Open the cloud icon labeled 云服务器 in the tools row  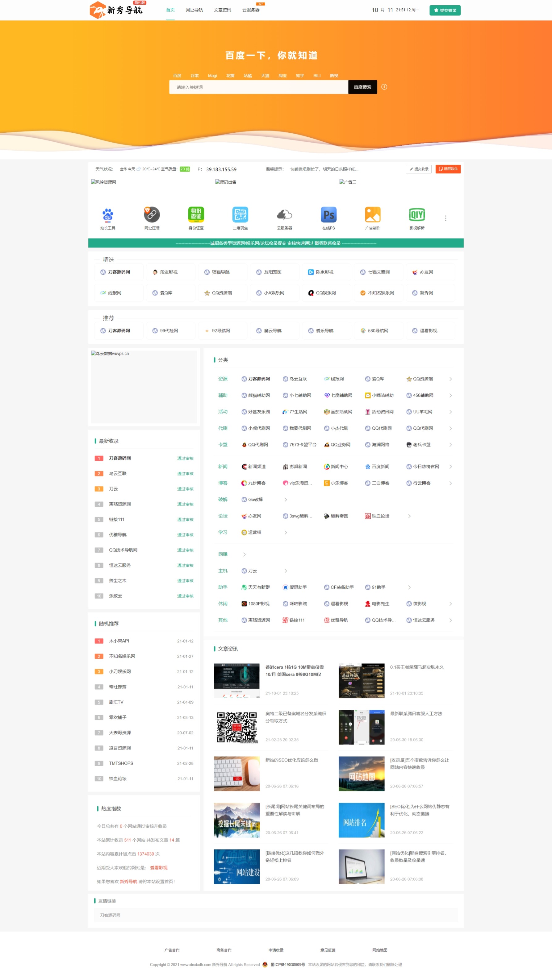coord(284,214)
